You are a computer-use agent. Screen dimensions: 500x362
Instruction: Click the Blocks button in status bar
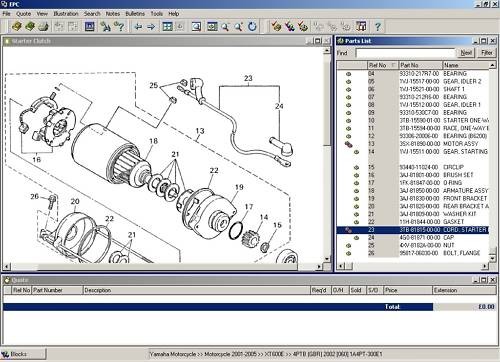(23, 354)
